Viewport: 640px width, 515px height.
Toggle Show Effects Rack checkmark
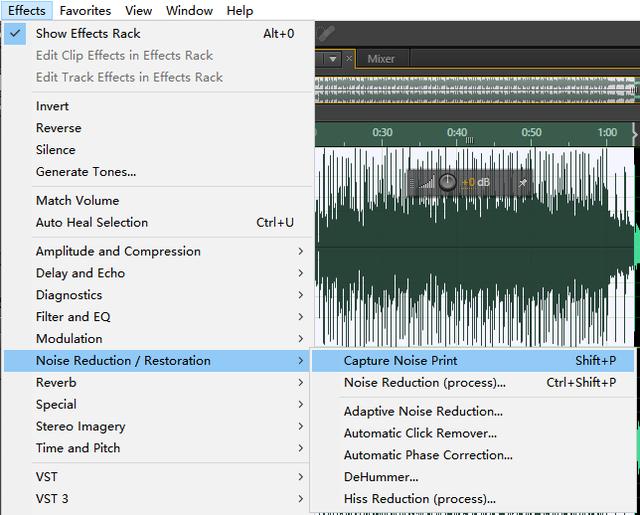click(15, 33)
